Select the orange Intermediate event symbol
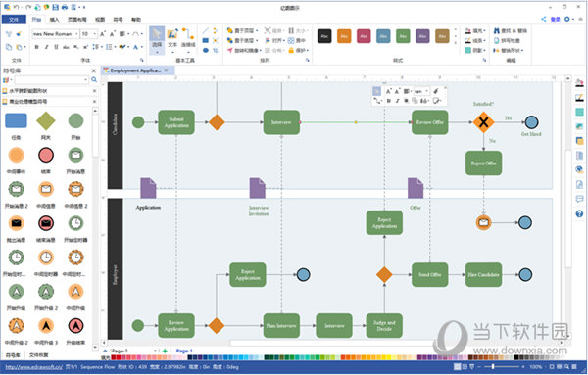This screenshot has height=375, width=588. (x=16, y=155)
